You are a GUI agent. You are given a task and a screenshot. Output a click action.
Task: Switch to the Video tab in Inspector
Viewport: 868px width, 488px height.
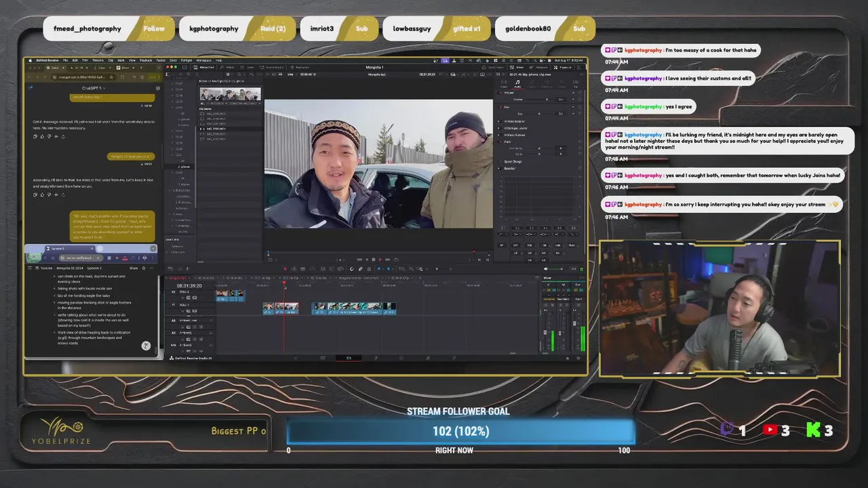504,84
